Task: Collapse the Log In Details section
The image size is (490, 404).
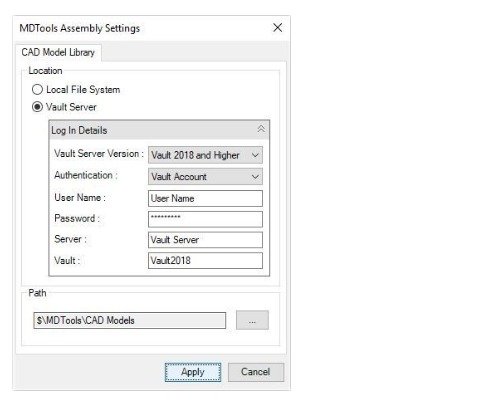Action: coord(261,129)
